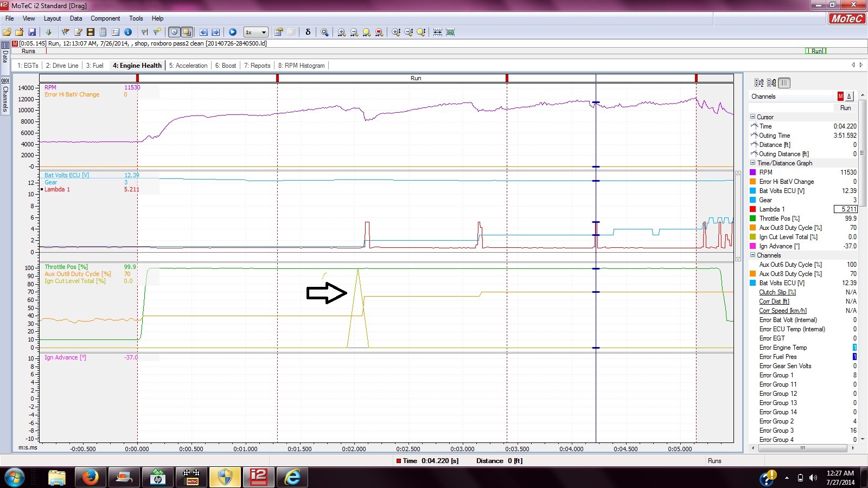This screenshot has width=868, height=488.
Task: Open the Corr Speed [km/h] channel link
Action: [783, 311]
